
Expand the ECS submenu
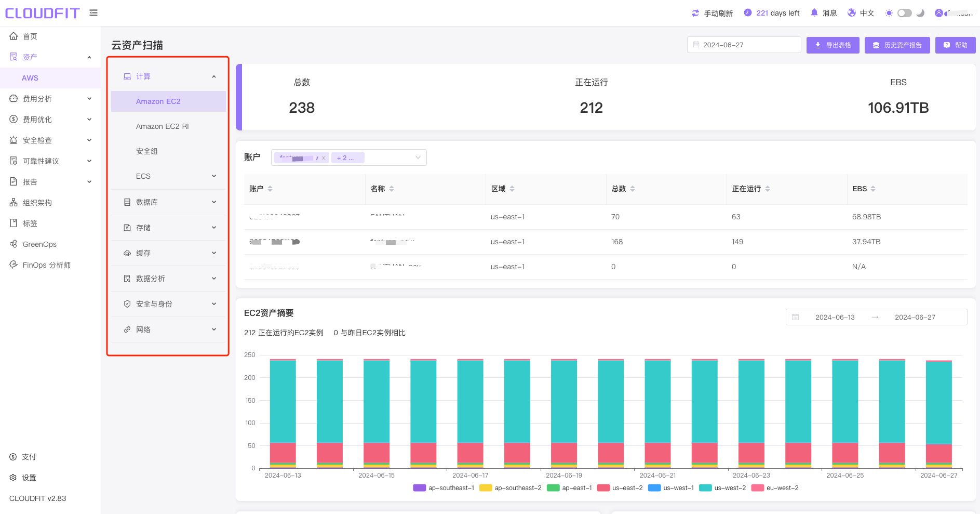(213, 176)
